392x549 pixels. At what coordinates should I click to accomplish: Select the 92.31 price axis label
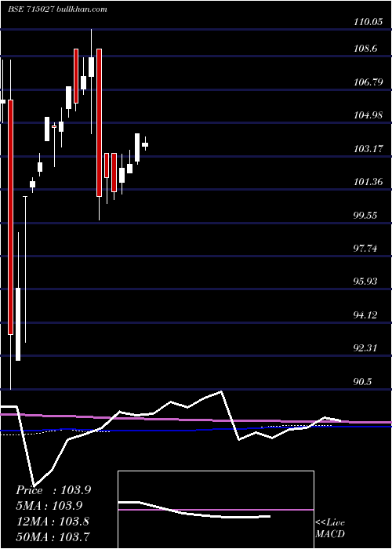click(x=366, y=349)
